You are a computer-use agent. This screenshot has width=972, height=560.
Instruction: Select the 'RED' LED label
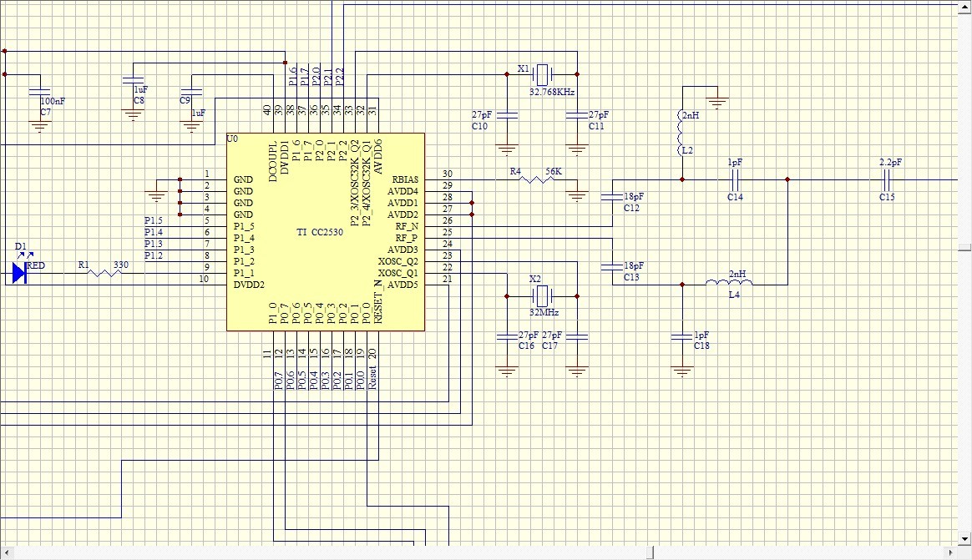36,265
